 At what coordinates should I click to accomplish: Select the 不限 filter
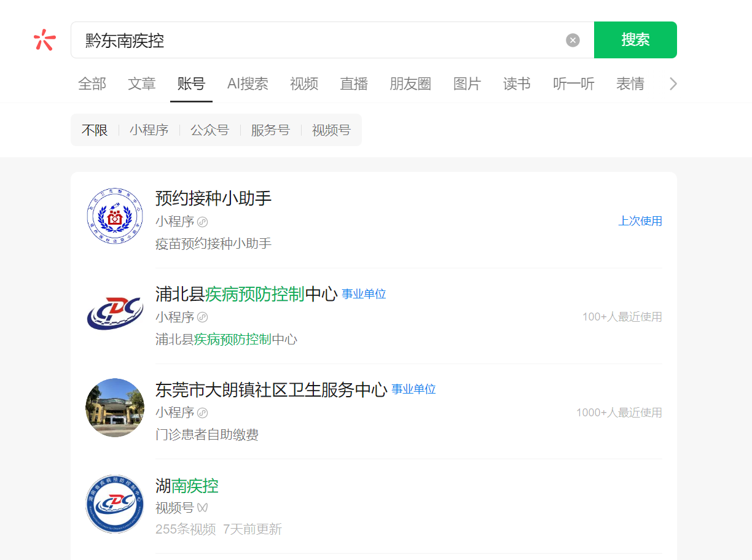[95, 130]
